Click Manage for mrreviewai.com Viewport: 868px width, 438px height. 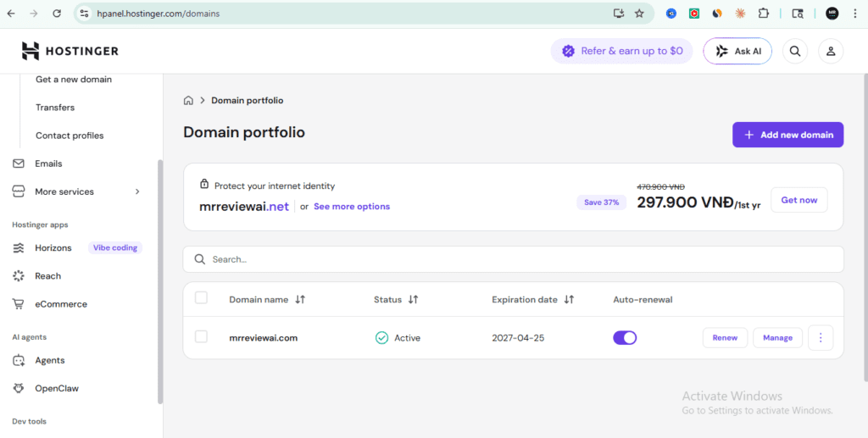click(x=777, y=338)
